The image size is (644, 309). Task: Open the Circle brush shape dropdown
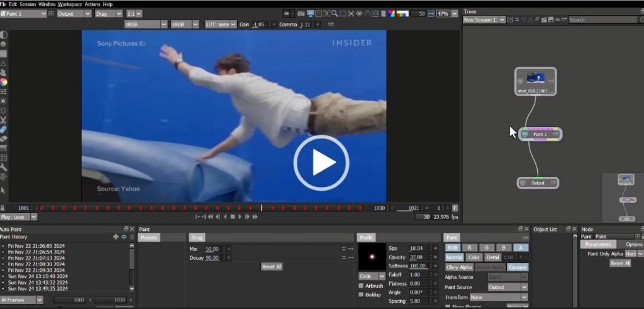pyautogui.click(x=372, y=276)
